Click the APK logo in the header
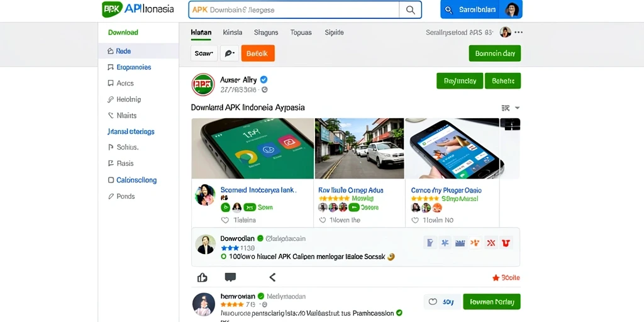 point(112,9)
